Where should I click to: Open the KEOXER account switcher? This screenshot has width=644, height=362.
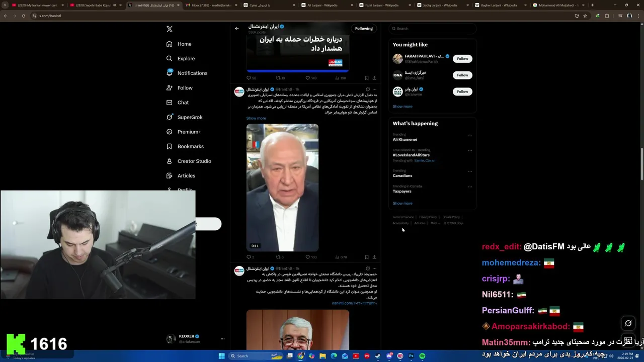195,339
